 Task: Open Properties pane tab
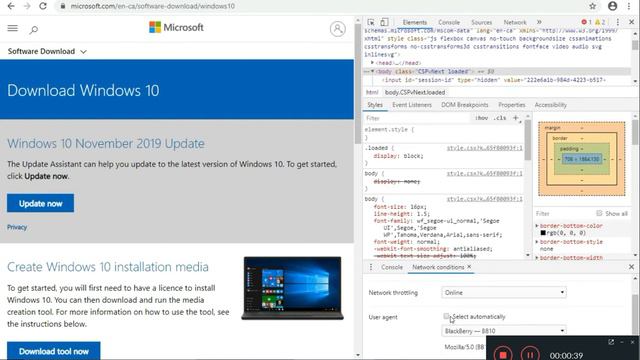pyautogui.click(x=512, y=105)
